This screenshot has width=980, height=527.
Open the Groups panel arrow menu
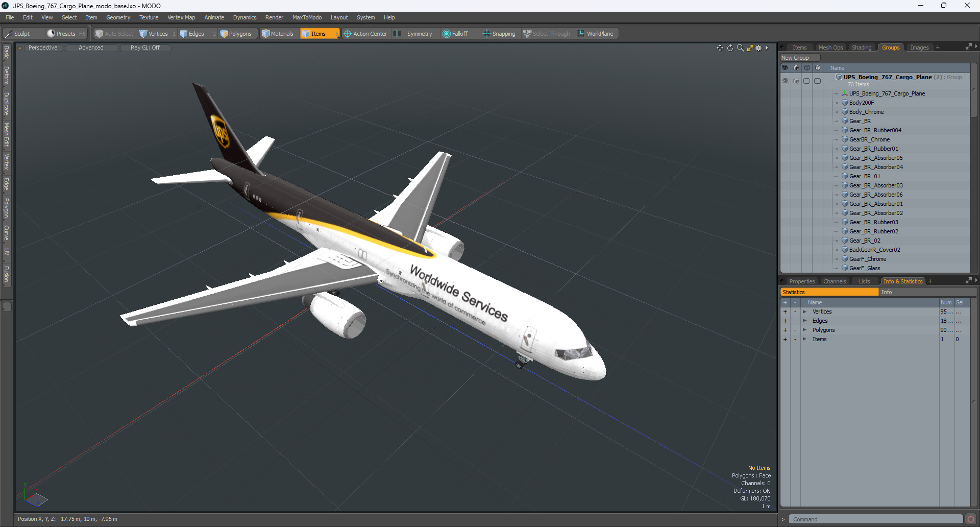coord(976,47)
